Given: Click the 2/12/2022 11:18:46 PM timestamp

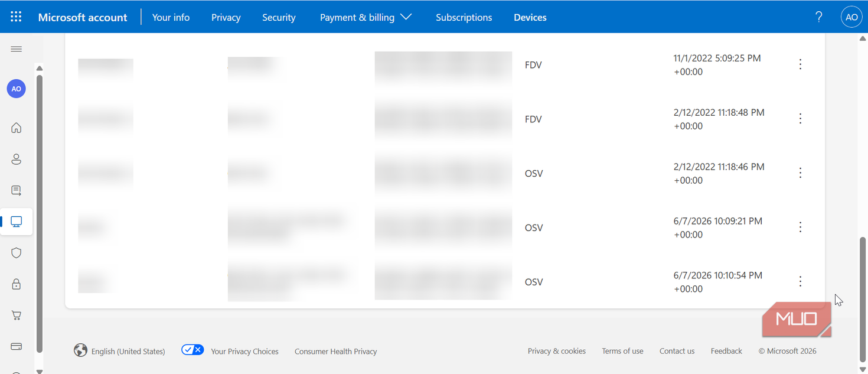Looking at the screenshot, I should pos(719,173).
